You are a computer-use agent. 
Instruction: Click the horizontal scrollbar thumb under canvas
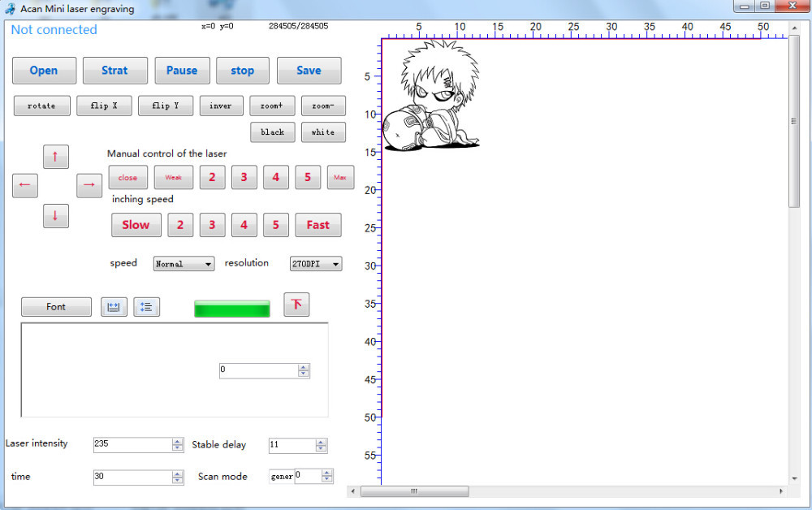click(x=414, y=491)
